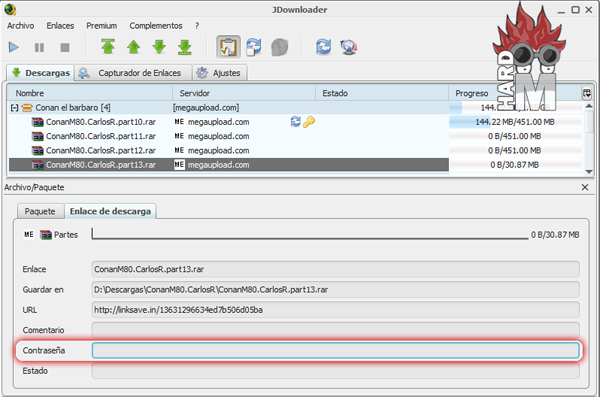
Task: Sort the table by the Servidor column
Action: (244, 93)
